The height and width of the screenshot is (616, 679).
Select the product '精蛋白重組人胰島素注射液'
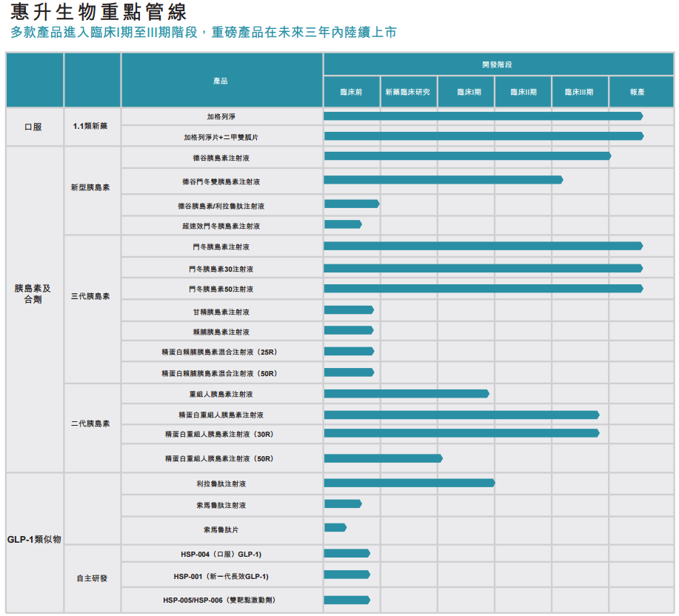(x=221, y=415)
